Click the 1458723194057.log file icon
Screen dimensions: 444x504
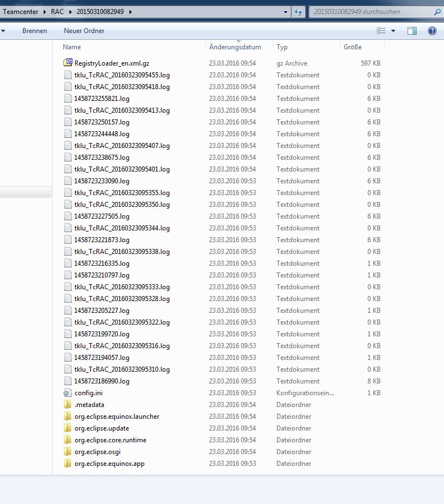(x=68, y=358)
